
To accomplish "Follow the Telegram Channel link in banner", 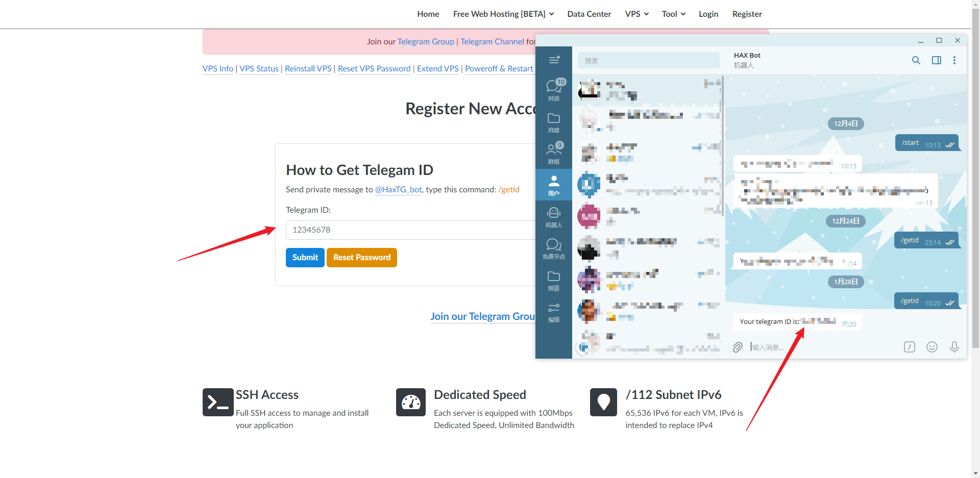I will tap(492, 42).
